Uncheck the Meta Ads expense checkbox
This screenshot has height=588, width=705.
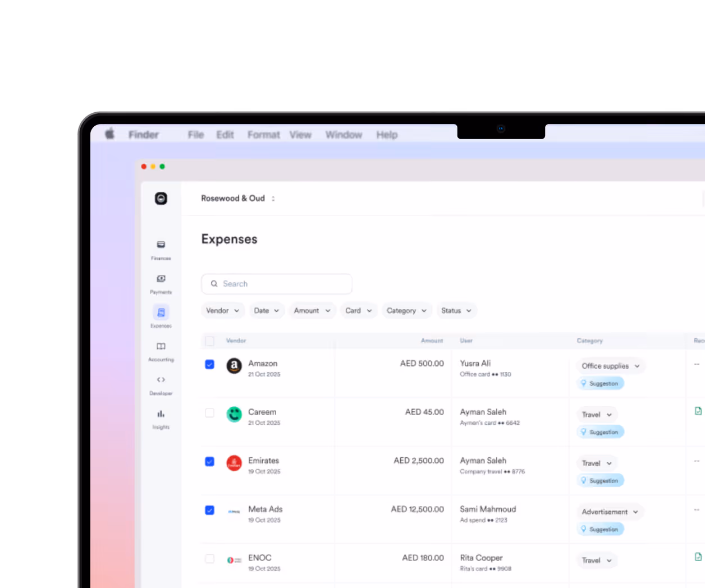(x=210, y=511)
